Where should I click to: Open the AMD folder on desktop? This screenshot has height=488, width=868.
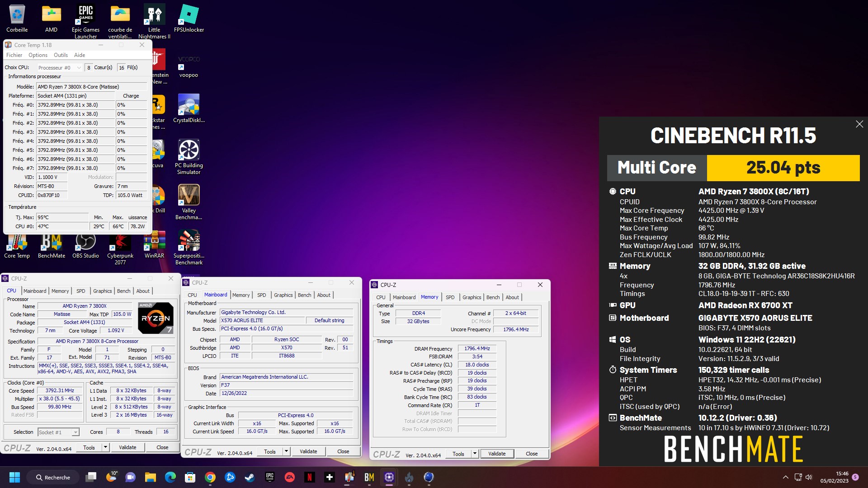click(51, 19)
